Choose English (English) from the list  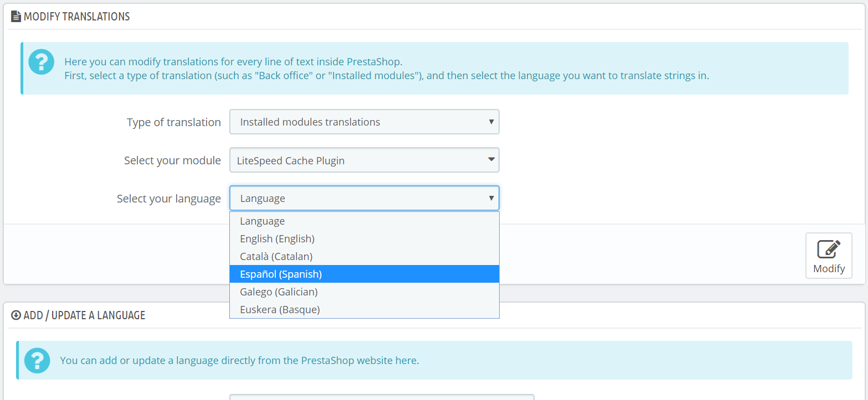point(364,238)
